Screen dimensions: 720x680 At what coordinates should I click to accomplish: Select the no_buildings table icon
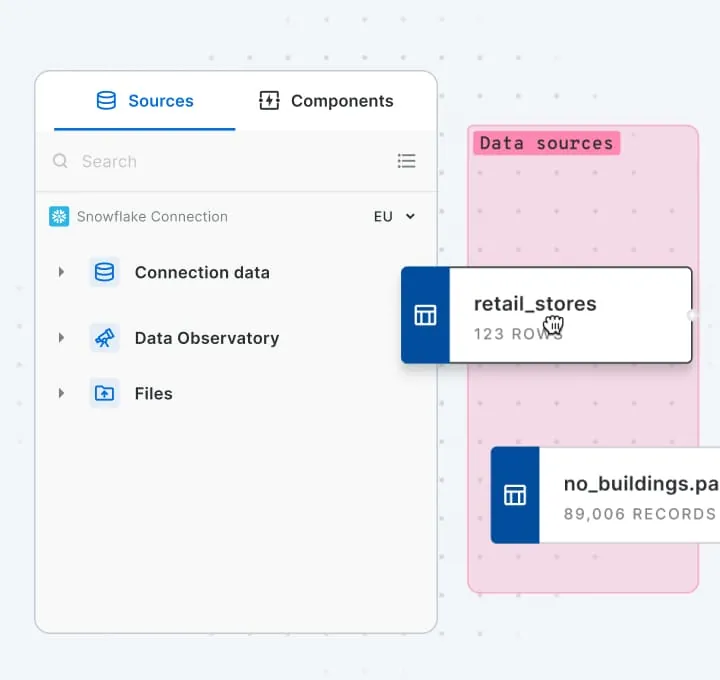pos(515,495)
